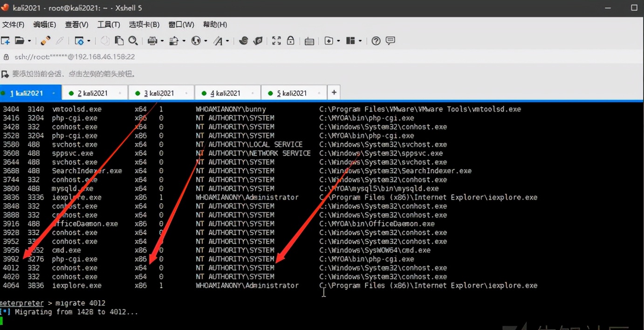The height and width of the screenshot is (330, 644).
Task: Close tab 4 kali2021
Action: point(253,93)
